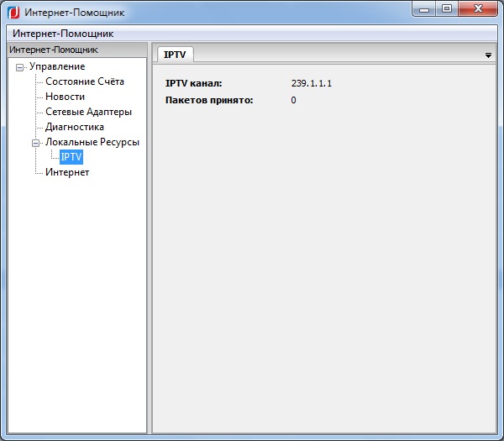Image resolution: width=504 pixels, height=441 pixels.
Task: Collapse the Управление tree node
Action: point(20,67)
